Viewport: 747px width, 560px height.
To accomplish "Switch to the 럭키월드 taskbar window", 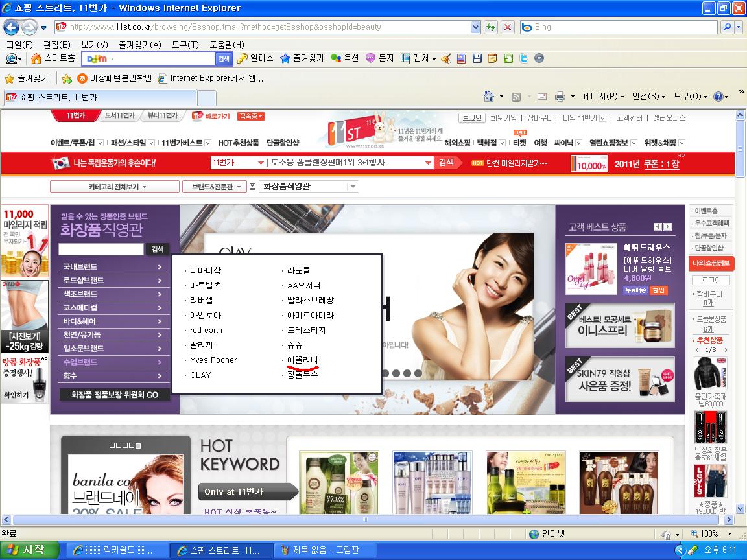I will [118, 550].
